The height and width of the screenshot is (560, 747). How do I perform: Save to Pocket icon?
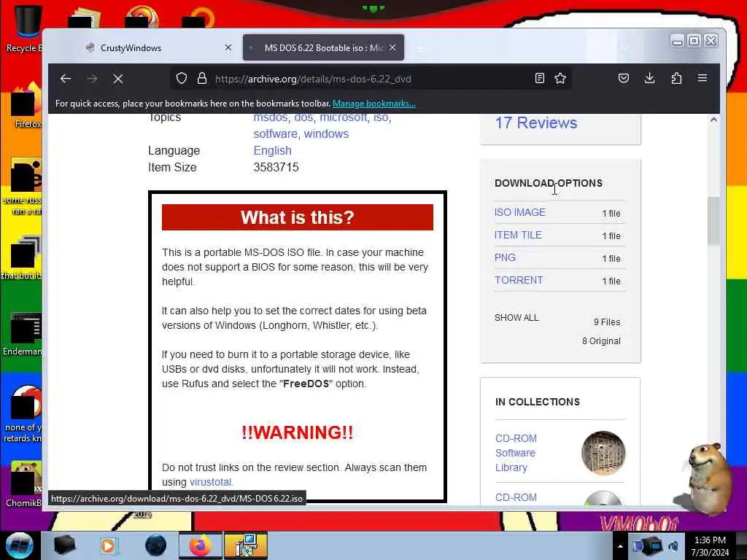[624, 78]
